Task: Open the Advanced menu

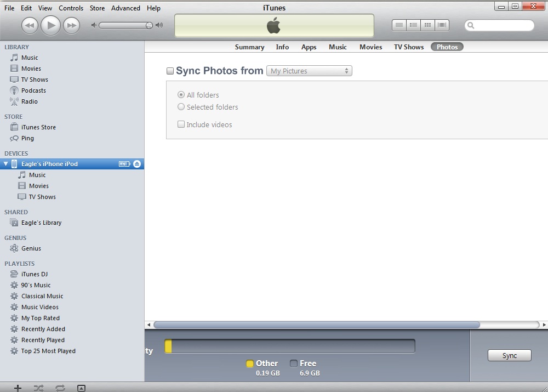Action: pyautogui.click(x=125, y=8)
